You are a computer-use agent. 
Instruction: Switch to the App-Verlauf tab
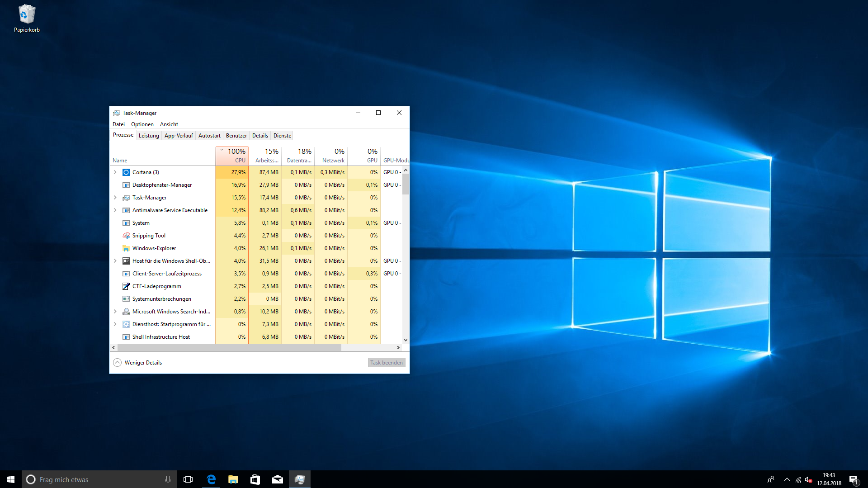click(179, 136)
